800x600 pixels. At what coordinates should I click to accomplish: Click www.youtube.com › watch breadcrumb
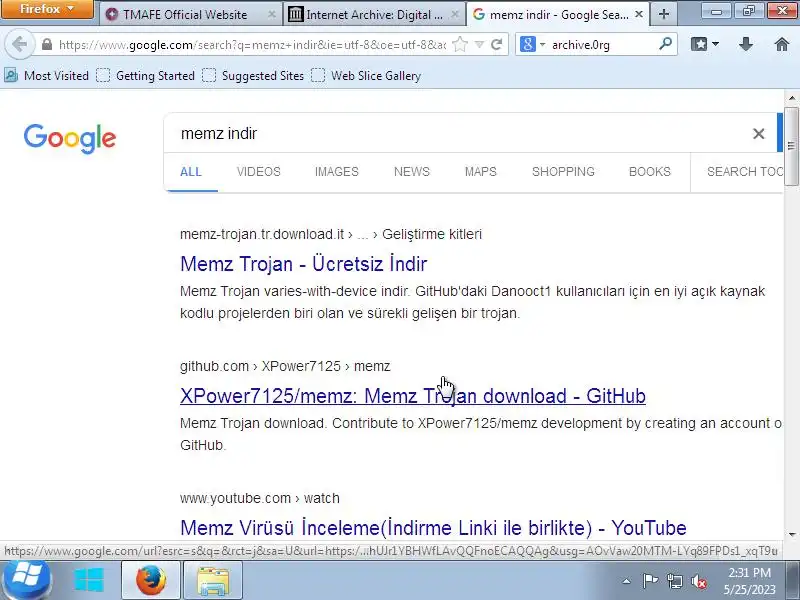tap(260, 498)
